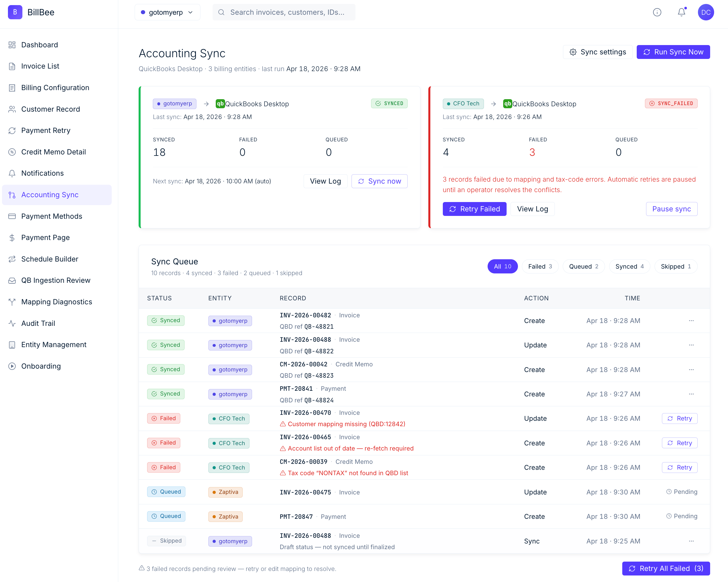Click the Payment Page dollar icon
The height and width of the screenshot is (582, 728).
pos(12,238)
